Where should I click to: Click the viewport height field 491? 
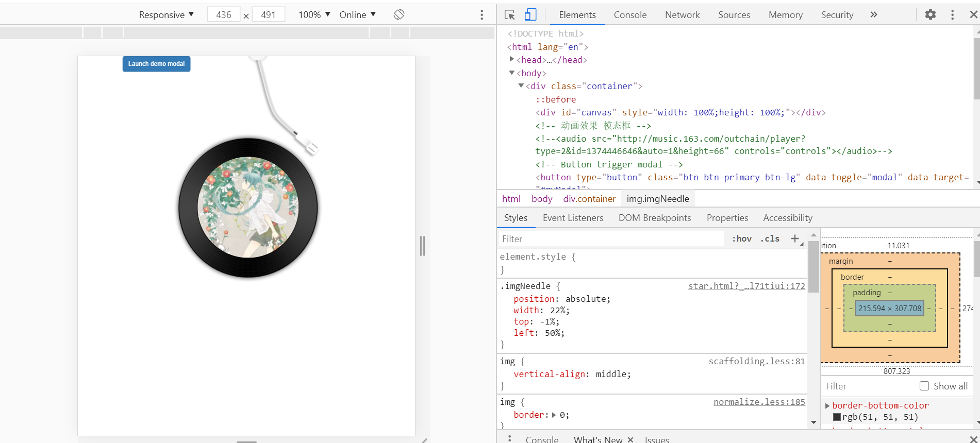(269, 15)
